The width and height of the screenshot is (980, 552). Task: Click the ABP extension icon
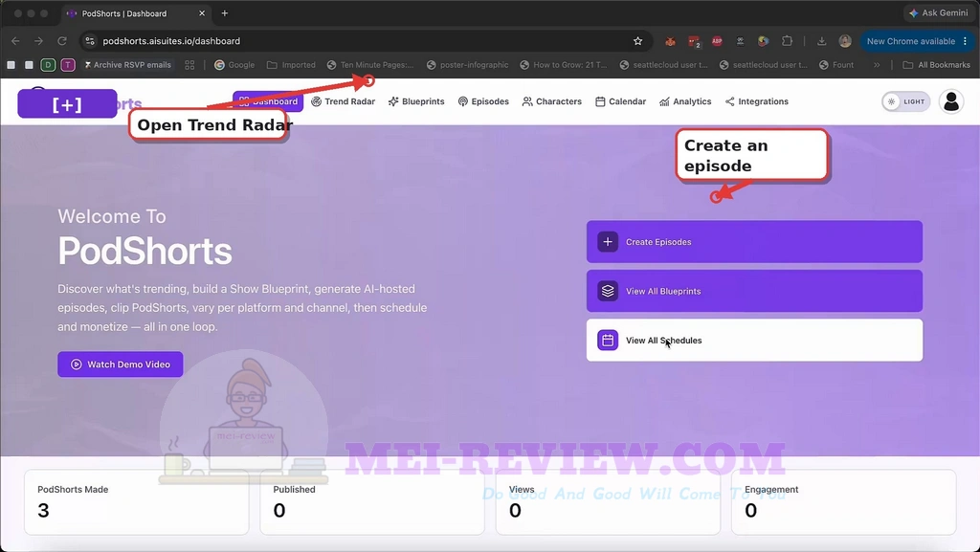(717, 41)
